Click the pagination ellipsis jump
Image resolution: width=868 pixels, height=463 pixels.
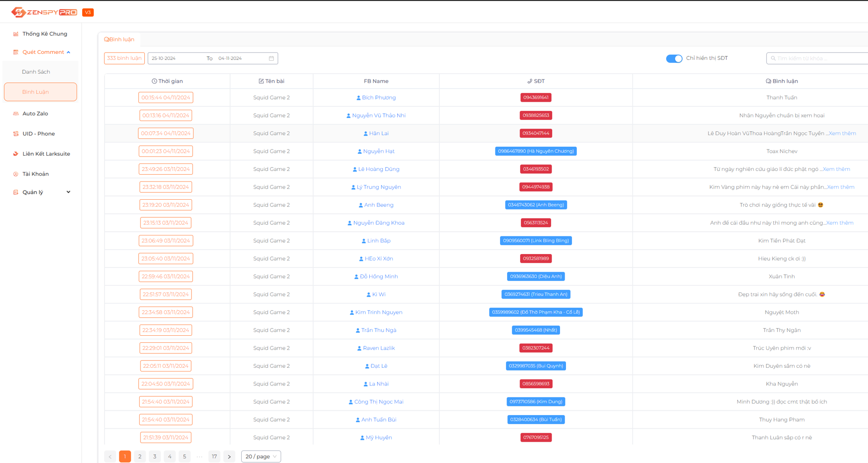click(x=199, y=456)
